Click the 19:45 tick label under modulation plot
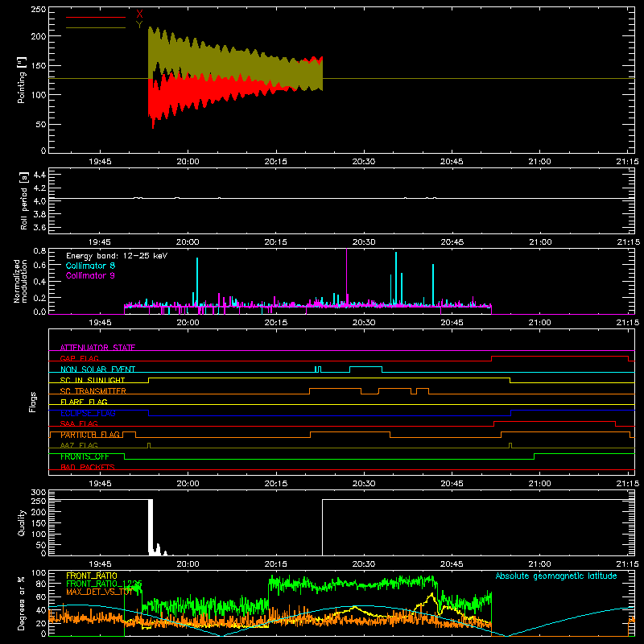The width and height of the screenshot is (644, 644). tap(100, 323)
